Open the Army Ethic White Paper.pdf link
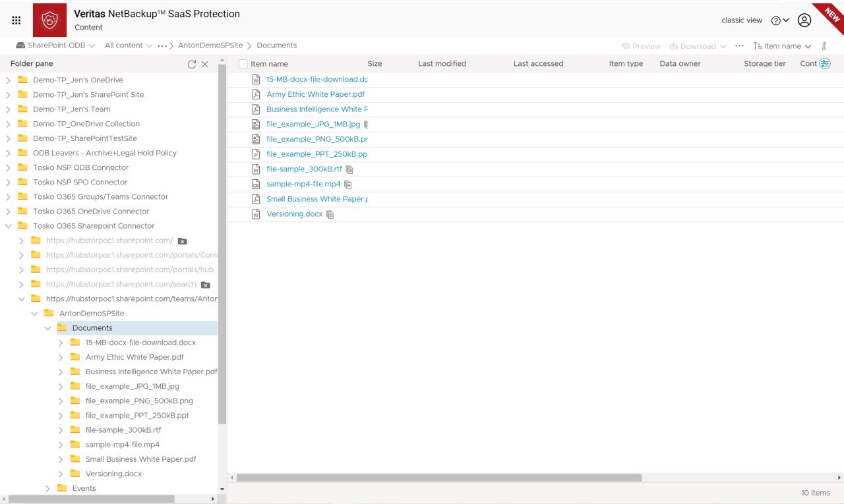This screenshot has height=504, width=844. click(315, 94)
